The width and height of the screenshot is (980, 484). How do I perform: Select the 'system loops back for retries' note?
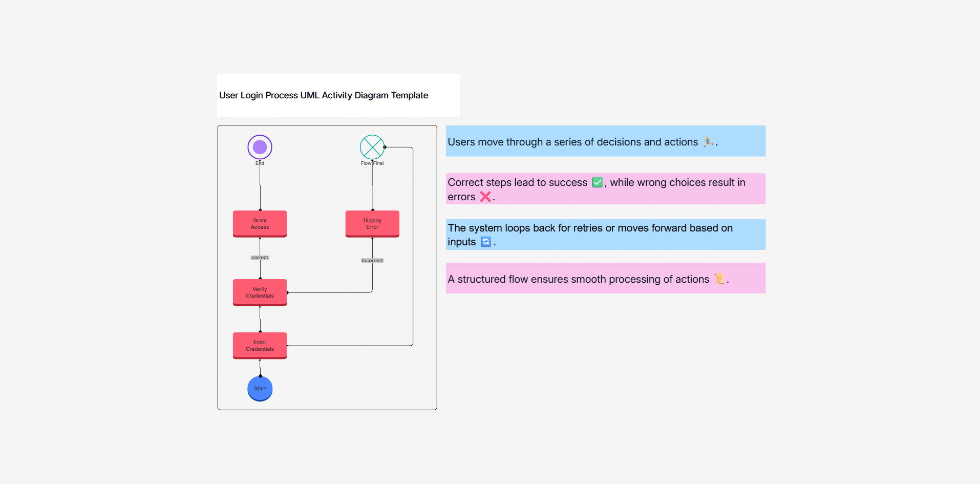tap(606, 235)
